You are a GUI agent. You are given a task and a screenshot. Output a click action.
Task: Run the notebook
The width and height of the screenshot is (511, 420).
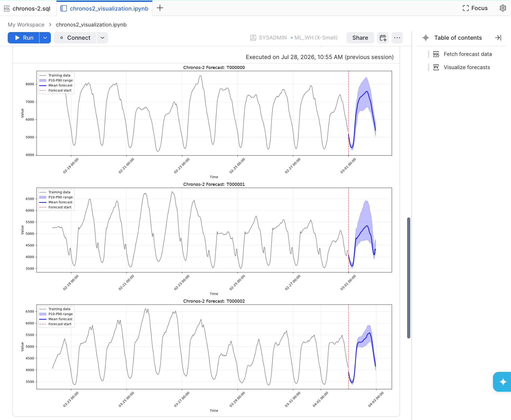tap(24, 38)
